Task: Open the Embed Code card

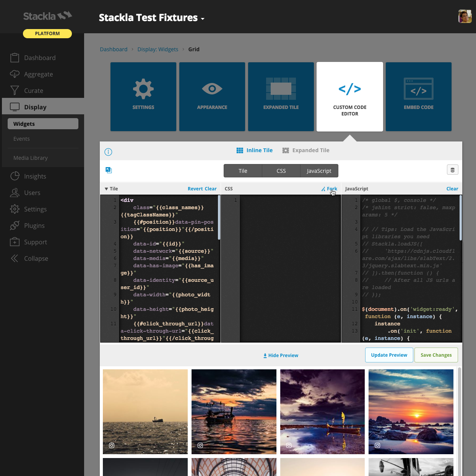Action: pos(418,96)
